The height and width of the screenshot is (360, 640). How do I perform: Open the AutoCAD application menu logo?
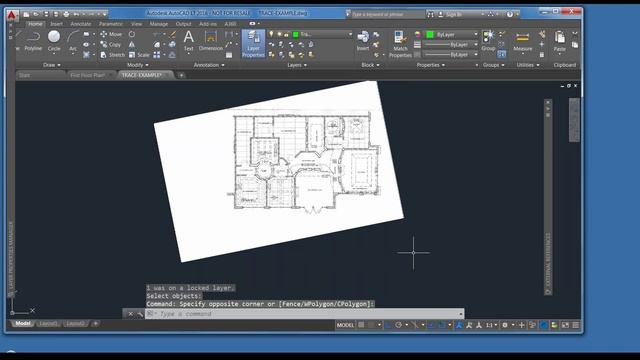pos(11,15)
